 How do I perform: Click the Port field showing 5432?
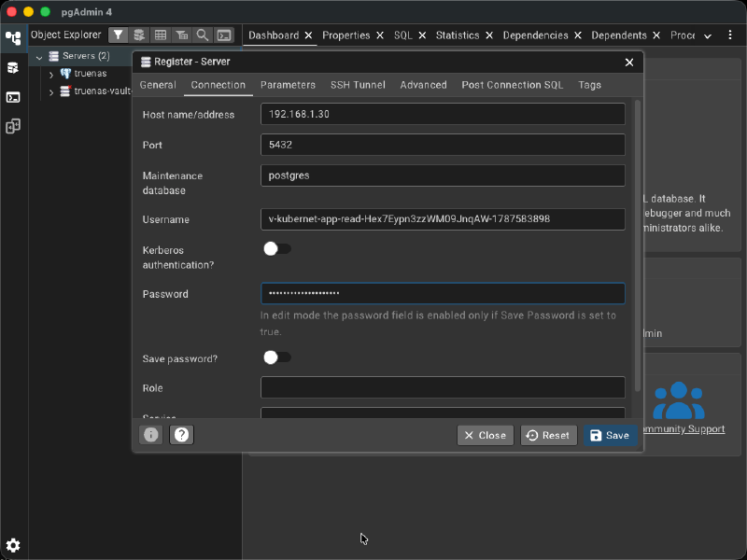tap(443, 145)
